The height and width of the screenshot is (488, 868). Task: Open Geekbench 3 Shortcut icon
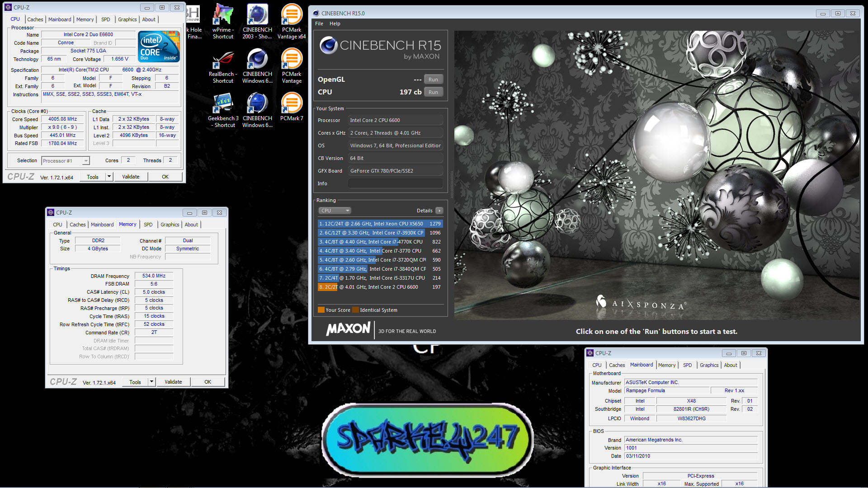223,110
